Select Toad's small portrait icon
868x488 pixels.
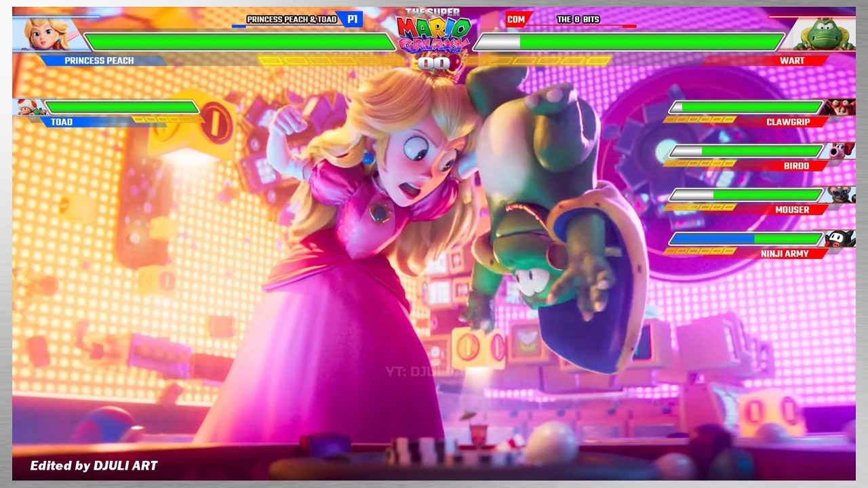30,107
